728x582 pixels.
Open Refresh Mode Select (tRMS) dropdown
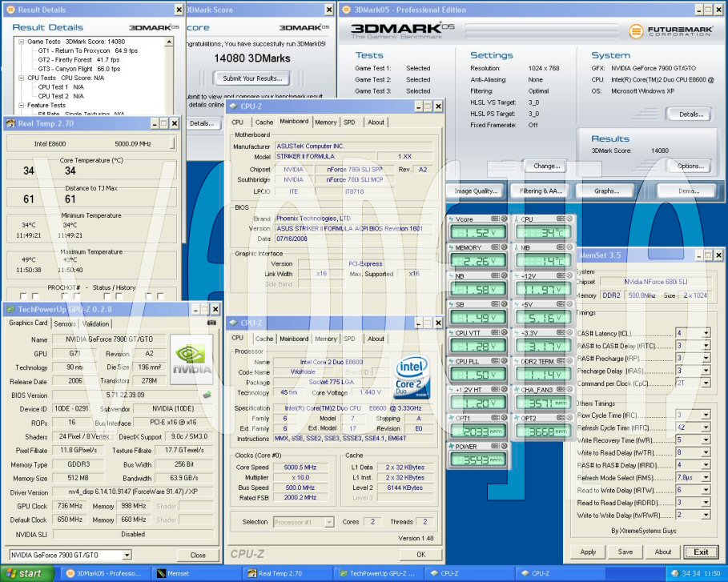tap(706, 478)
